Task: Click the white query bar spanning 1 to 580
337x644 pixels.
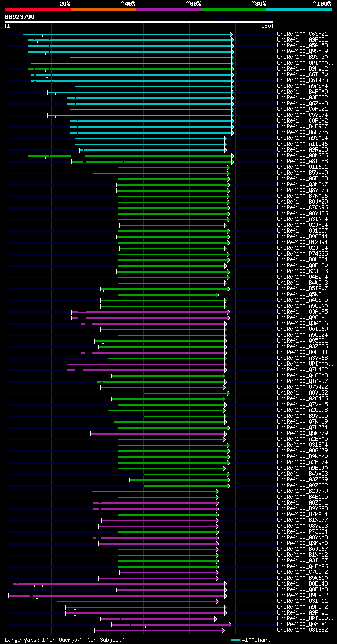Action: [139, 22]
